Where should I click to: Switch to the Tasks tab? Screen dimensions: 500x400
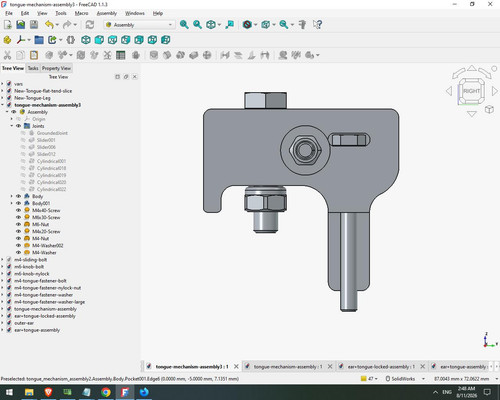33,68
